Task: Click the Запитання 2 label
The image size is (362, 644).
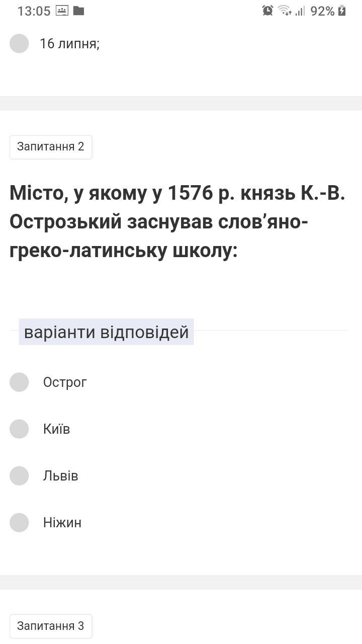Action: point(51,147)
